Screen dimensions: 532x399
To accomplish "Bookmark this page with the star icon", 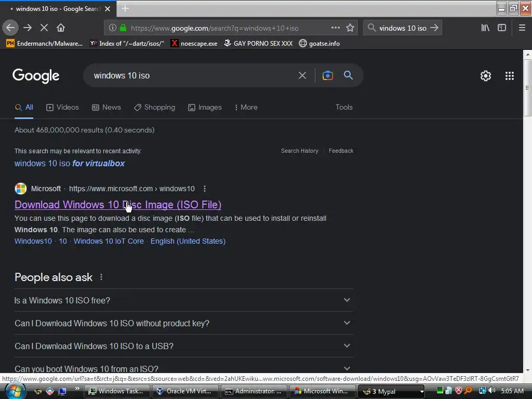I will pos(350,28).
